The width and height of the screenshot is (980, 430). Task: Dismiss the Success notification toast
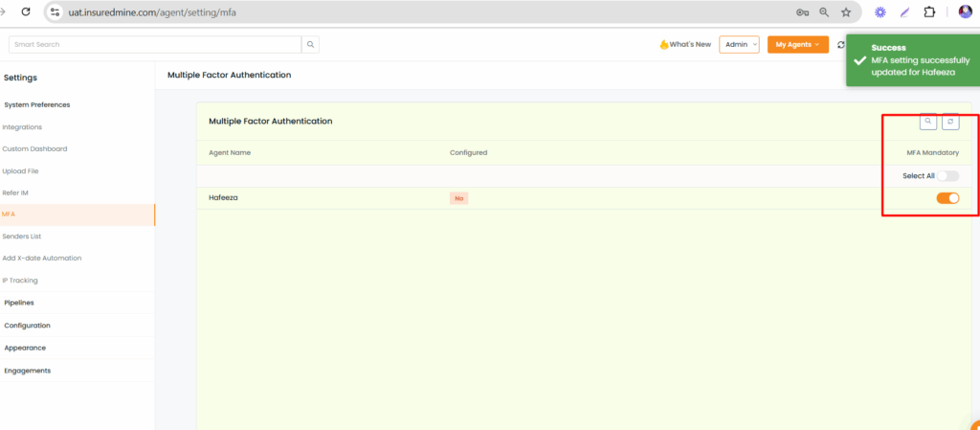(912, 60)
